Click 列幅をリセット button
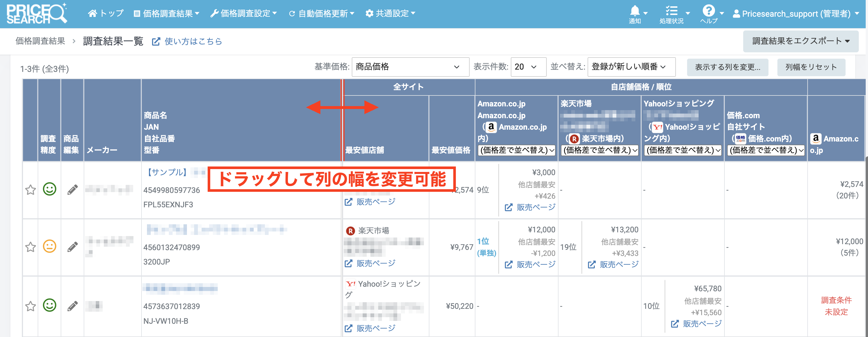Viewport: 868px width, 337px height. (811, 67)
